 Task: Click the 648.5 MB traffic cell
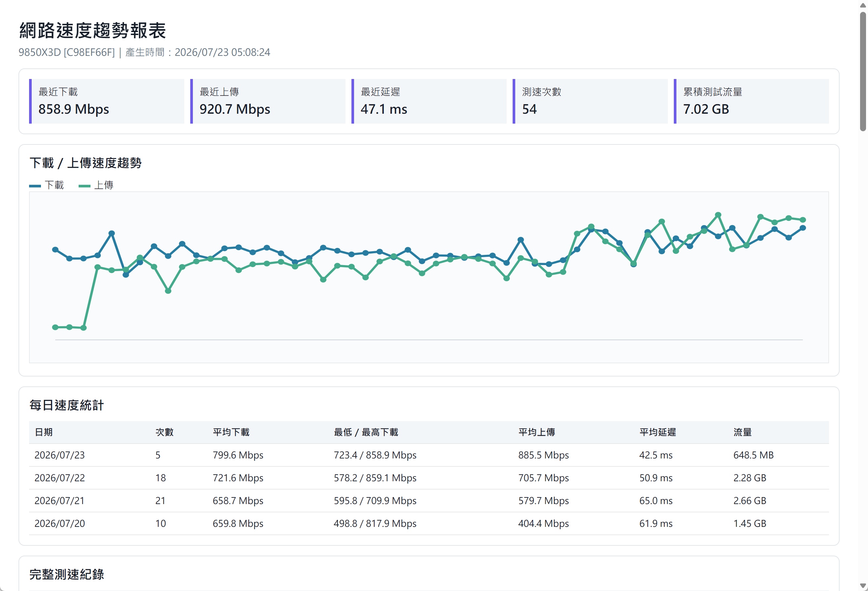click(753, 455)
